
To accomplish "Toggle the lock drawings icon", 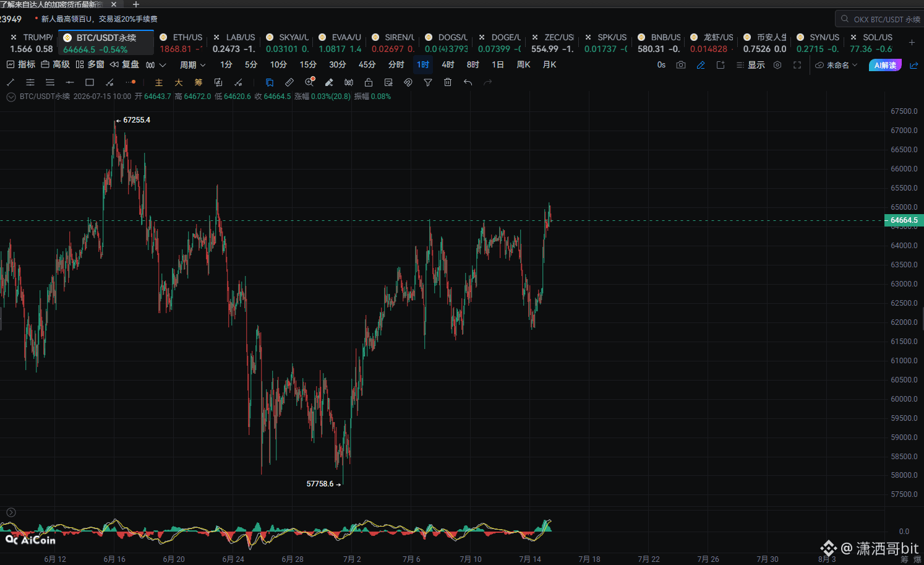I will 369,82.
